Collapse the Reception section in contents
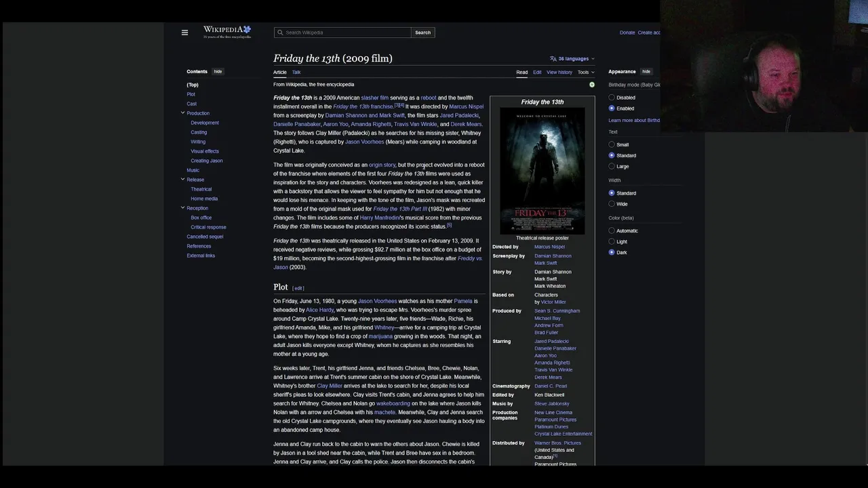The height and width of the screenshot is (488, 868). [182, 207]
